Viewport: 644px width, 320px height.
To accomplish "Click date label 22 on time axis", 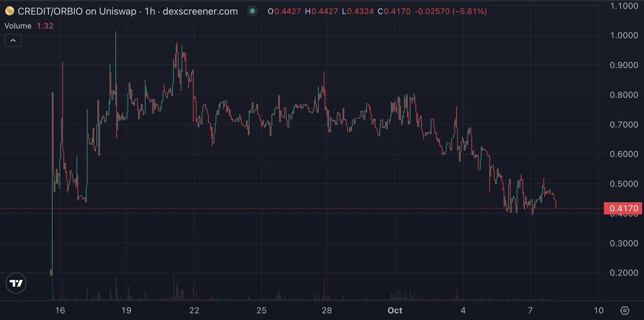I will pyautogui.click(x=194, y=310).
